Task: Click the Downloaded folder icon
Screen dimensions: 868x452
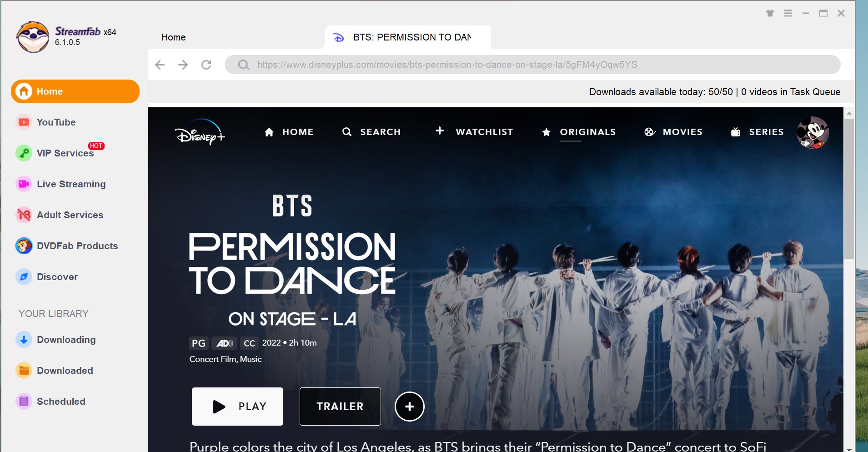Action: click(x=24, y=371)
